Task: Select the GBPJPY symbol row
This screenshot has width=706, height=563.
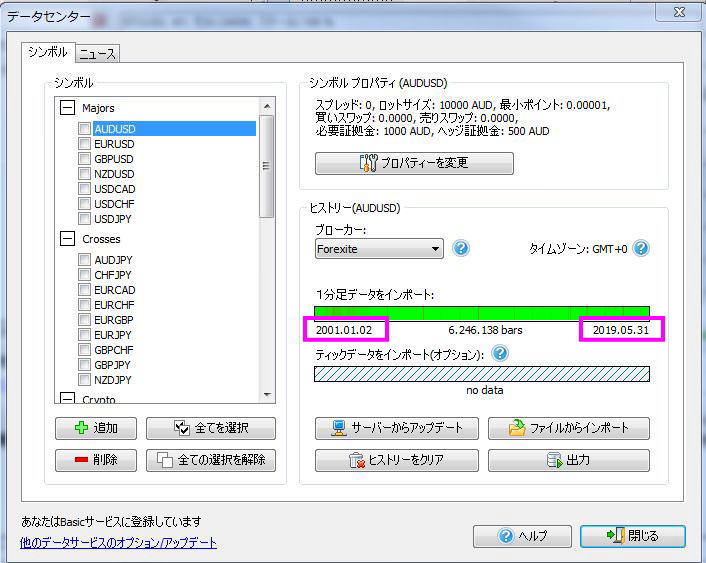Action: tap(112, 364)
